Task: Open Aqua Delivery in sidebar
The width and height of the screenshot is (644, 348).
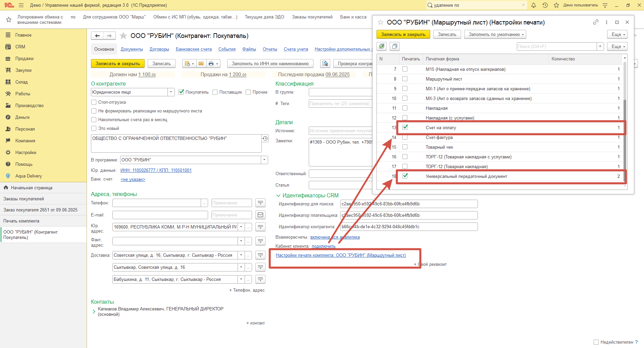Action: [x=29, y=176]
